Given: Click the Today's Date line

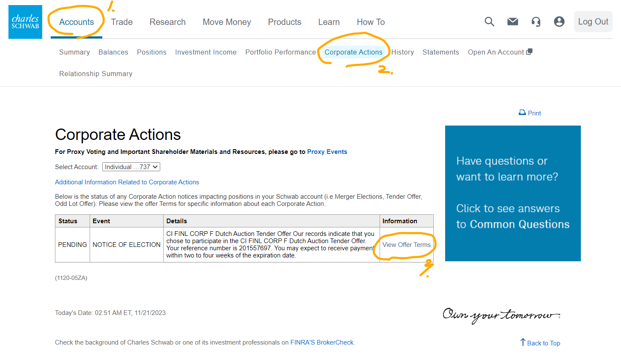Looking at the screenshot, I should tap(110, 313).
